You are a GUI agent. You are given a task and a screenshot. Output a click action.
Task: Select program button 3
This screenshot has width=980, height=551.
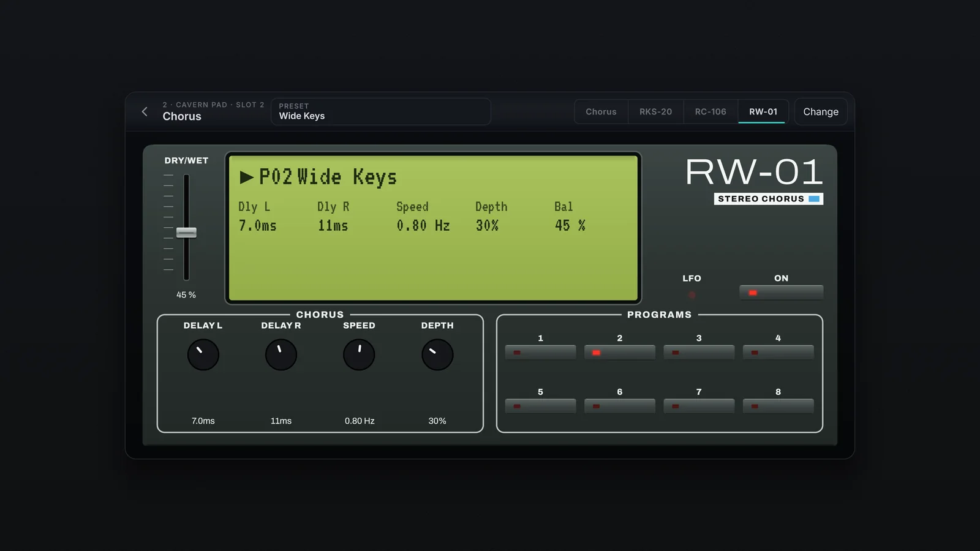click(x=699, y=352)
